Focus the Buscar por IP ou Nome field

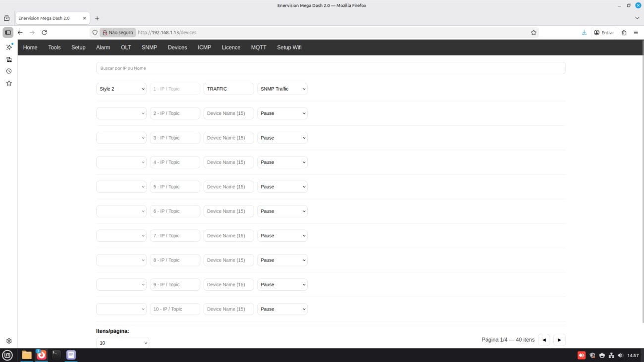[330, 68]
